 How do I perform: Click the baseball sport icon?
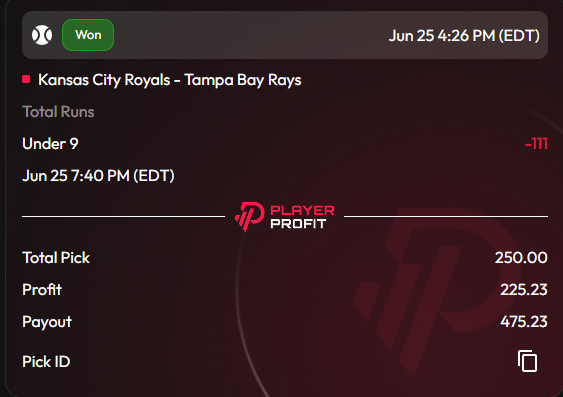point(42,35)
